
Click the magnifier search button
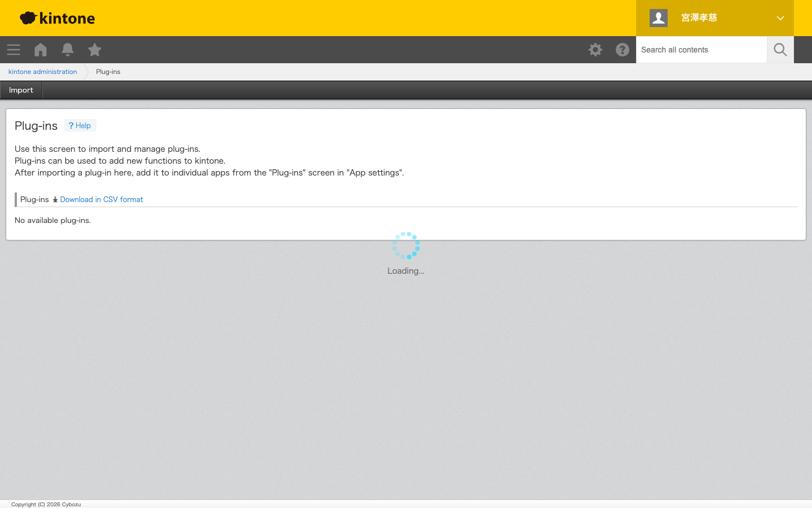(780, 50)
